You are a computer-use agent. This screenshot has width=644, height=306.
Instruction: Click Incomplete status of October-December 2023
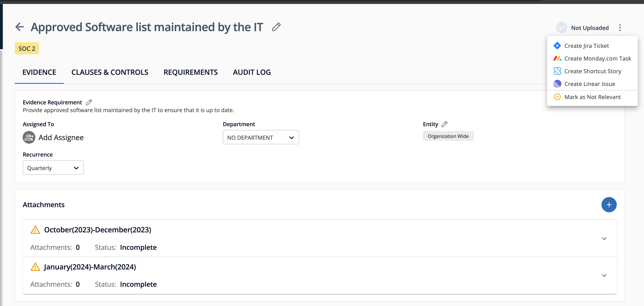coord(138,247)
